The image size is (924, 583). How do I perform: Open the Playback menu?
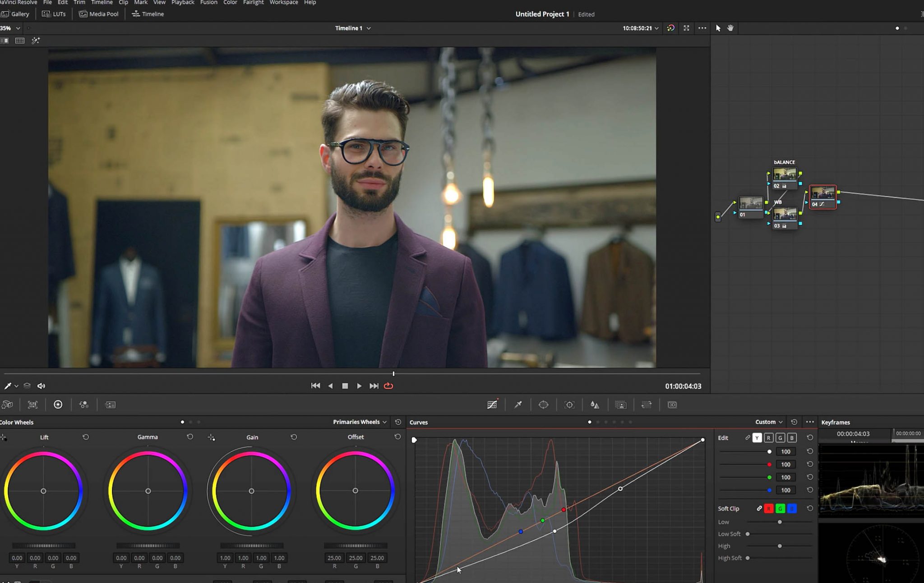(x=183, y=3)
